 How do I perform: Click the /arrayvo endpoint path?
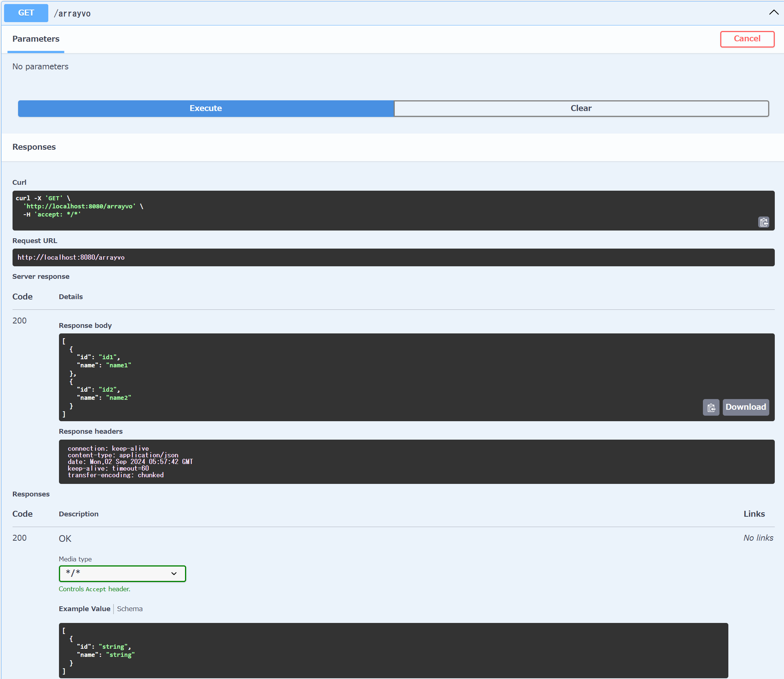[x=72, y=13]
